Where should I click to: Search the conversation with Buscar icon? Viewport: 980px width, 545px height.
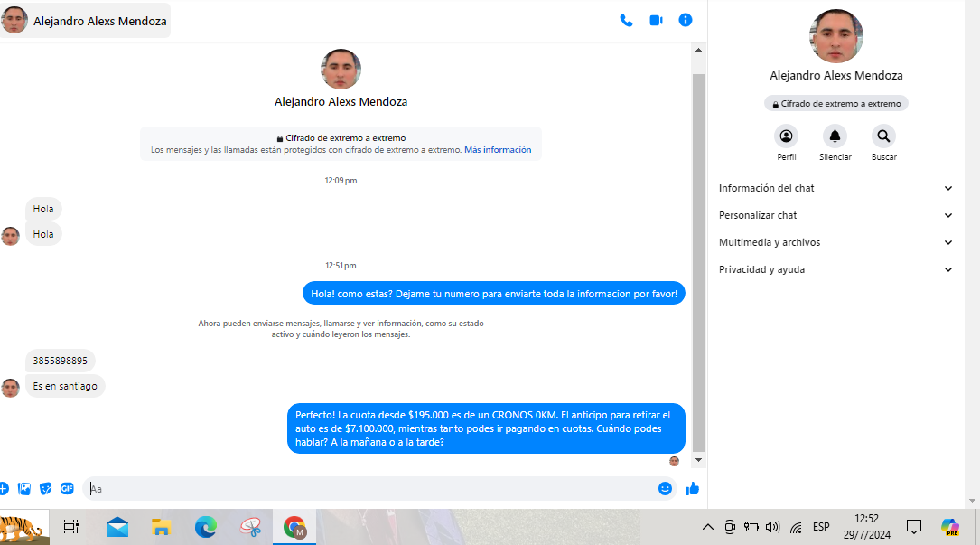pos(883,136)
